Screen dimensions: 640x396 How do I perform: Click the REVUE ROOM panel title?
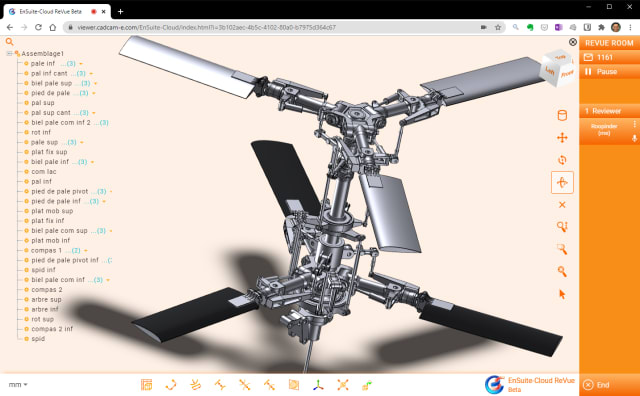pyautogui.click(x=609, y=43)
